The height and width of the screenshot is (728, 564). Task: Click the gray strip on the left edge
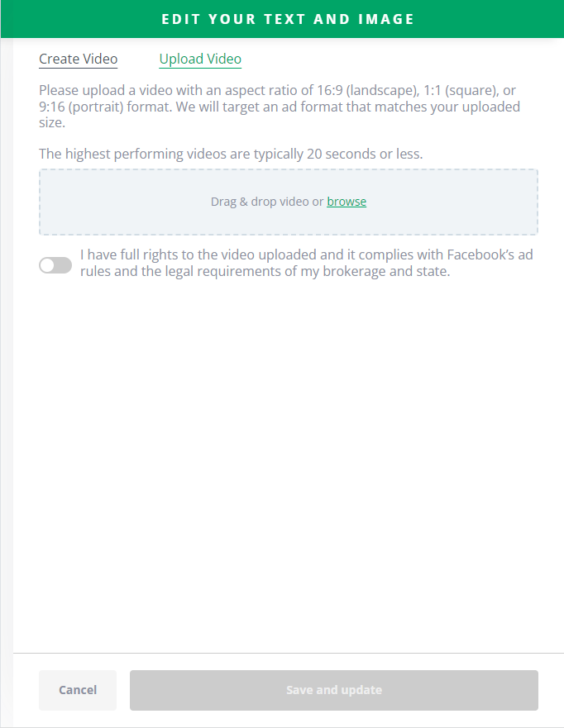(x=7, y=372)
